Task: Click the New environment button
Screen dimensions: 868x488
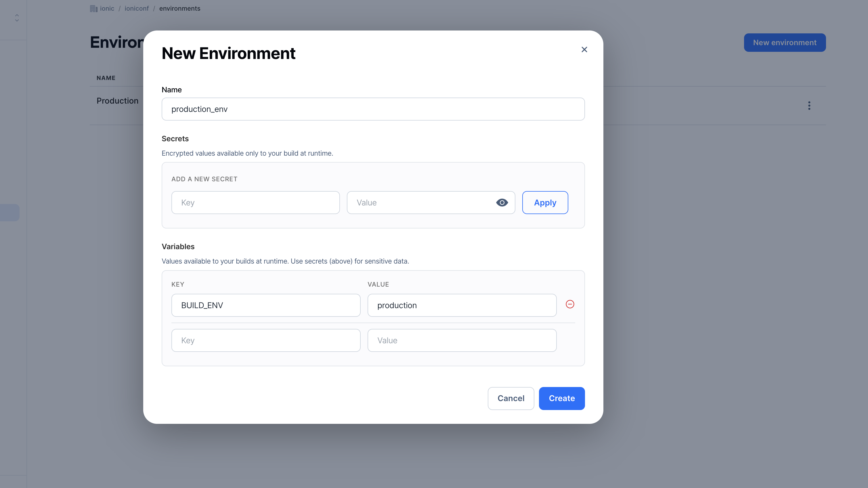Action: pyautogui.click(x=785, y=43)
